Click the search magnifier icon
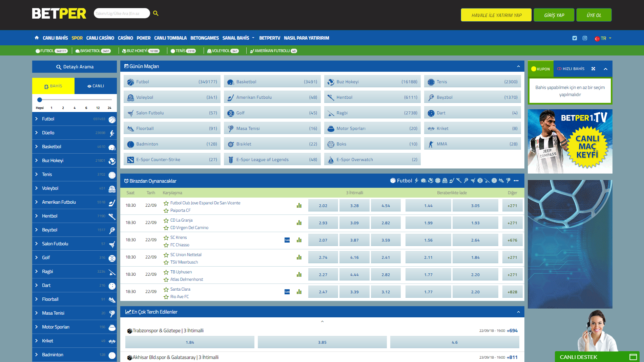Image resolution: width=644 pixels, height=362 pixels. coord(156,13)
